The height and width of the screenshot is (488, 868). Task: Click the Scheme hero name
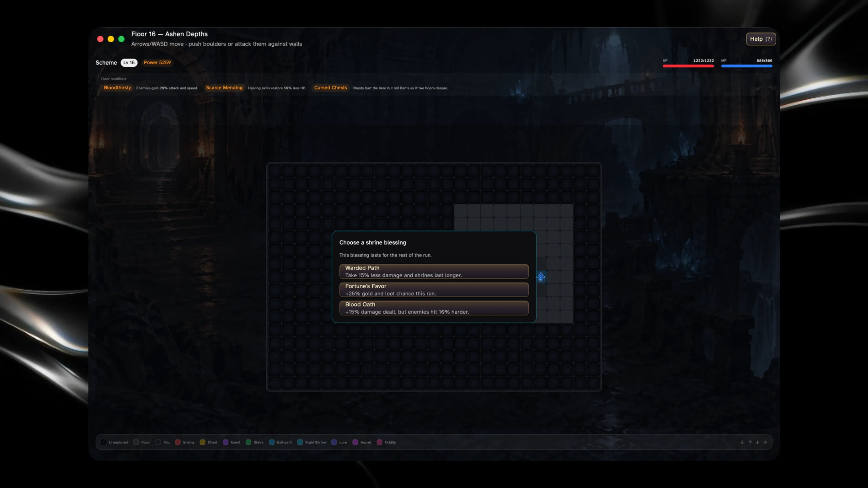click(x=106, y=62)
